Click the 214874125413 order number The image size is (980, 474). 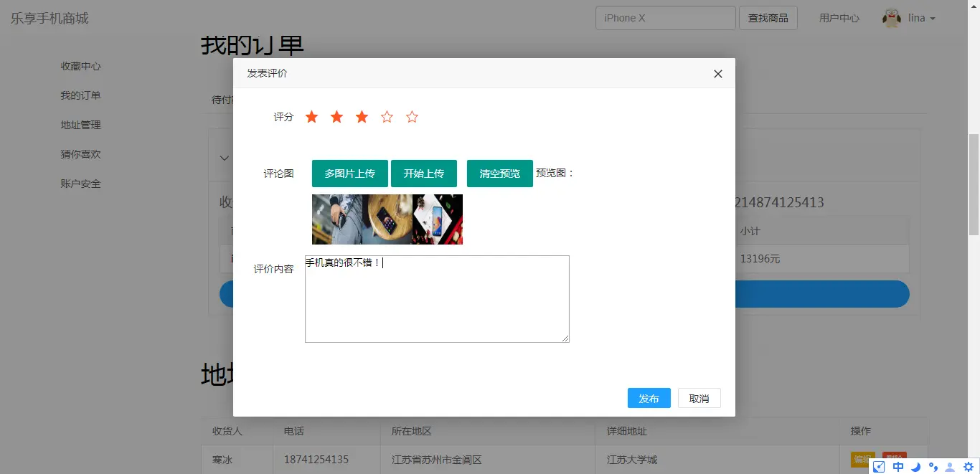(x=779, y=203)
